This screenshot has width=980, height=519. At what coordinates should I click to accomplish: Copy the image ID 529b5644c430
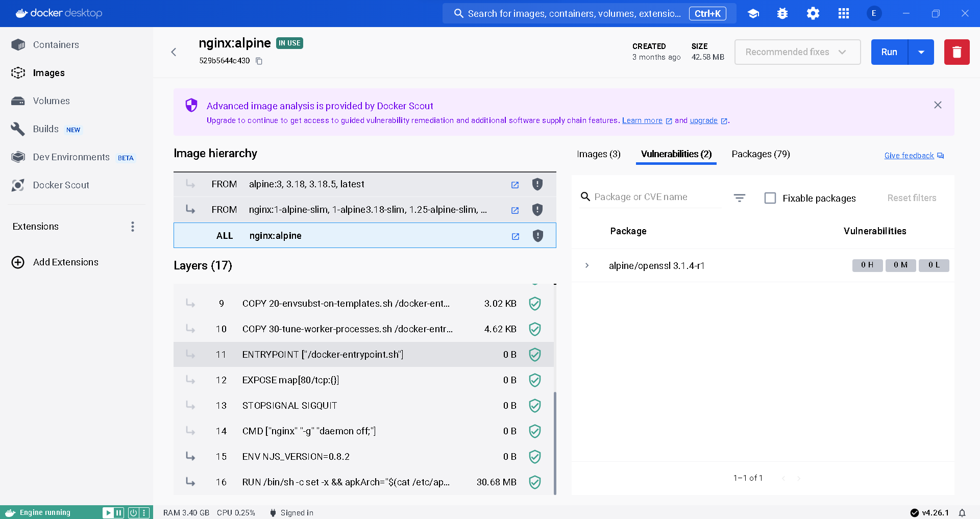(x=259, y=61)
